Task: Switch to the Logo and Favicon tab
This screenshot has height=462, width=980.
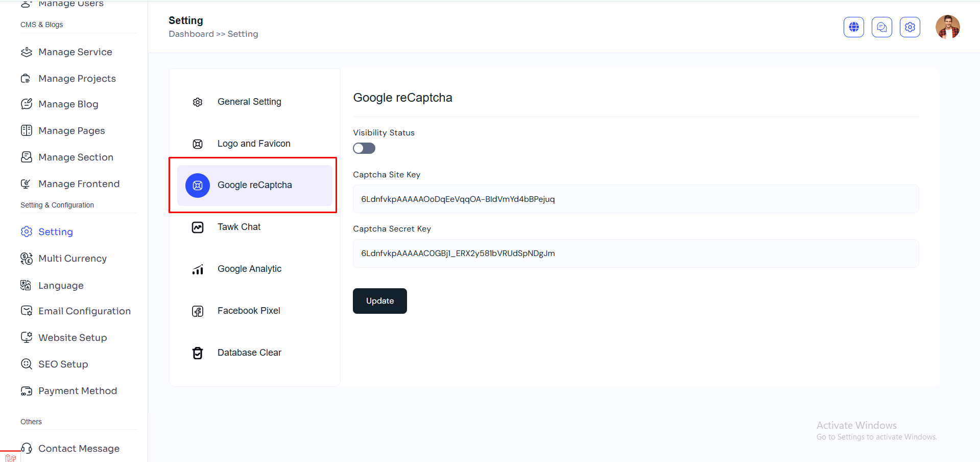Action: [254, 144]
